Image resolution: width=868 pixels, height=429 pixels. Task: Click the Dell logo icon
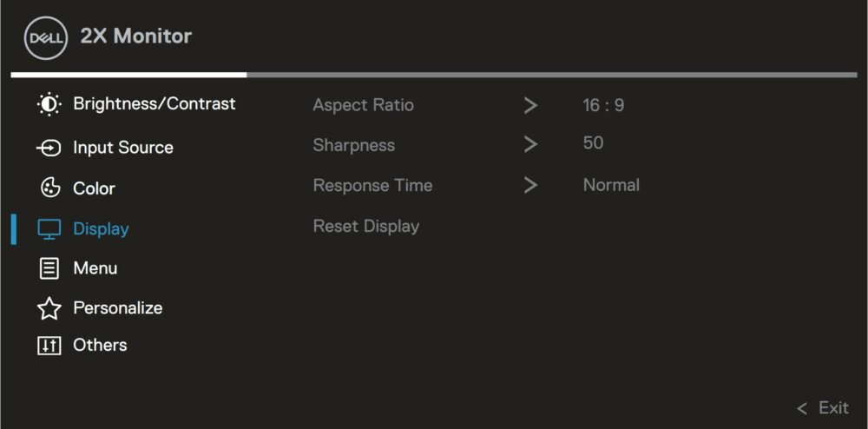click(46, 37)
